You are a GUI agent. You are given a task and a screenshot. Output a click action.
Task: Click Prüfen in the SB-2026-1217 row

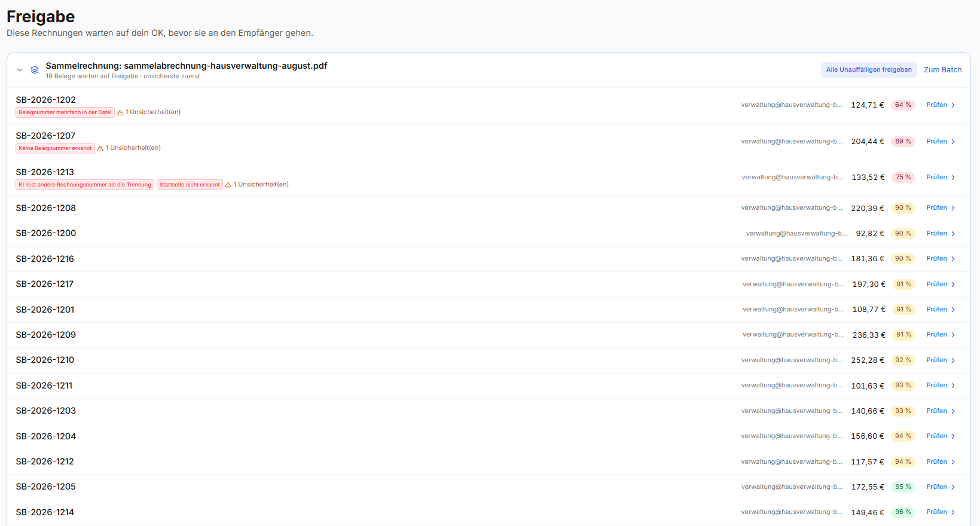pyautogui.click(x=941, y=285)
